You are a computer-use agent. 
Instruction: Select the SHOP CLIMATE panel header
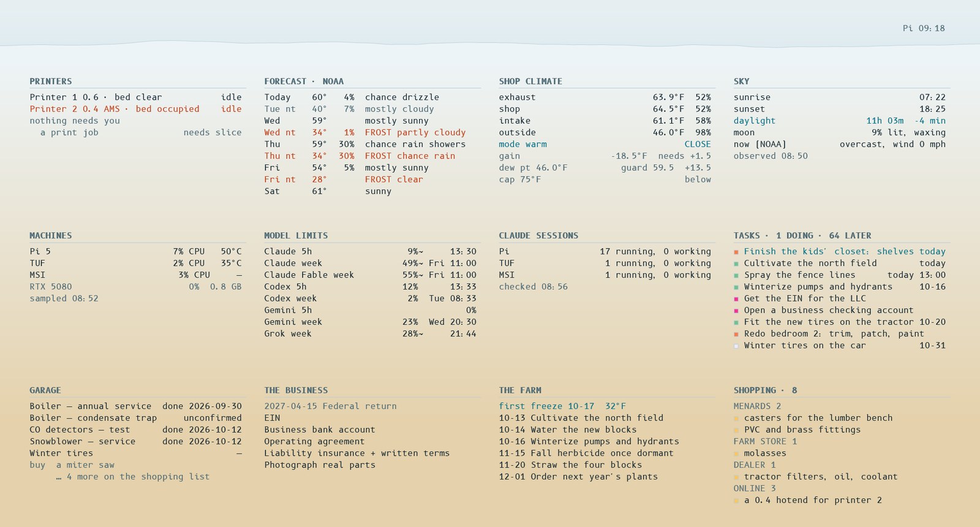pos(530,82)
